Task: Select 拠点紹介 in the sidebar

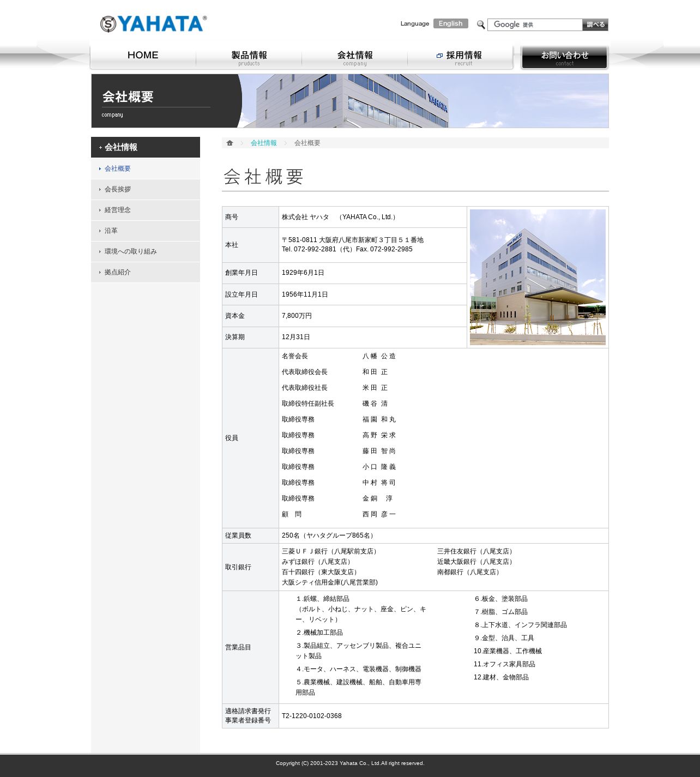Action: pos(146,272)
